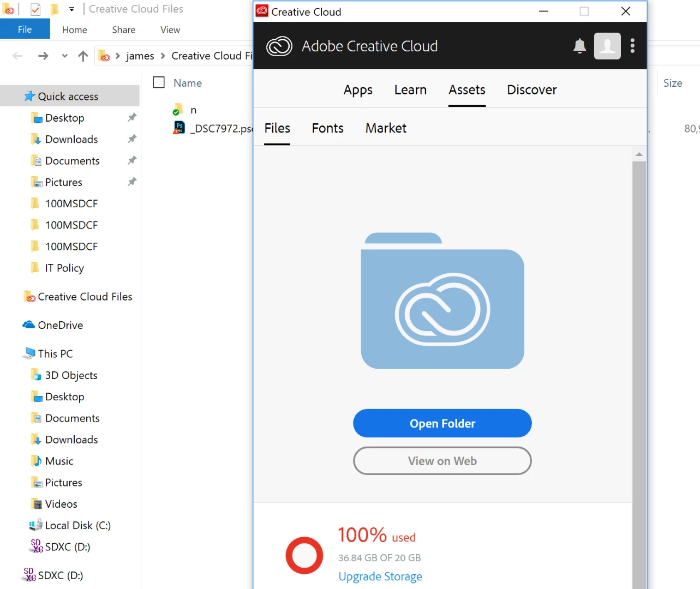This screenshot has height=589, width=700.
Task: Click the New Folder icon in title bar
Action: (x=55, y=9)
